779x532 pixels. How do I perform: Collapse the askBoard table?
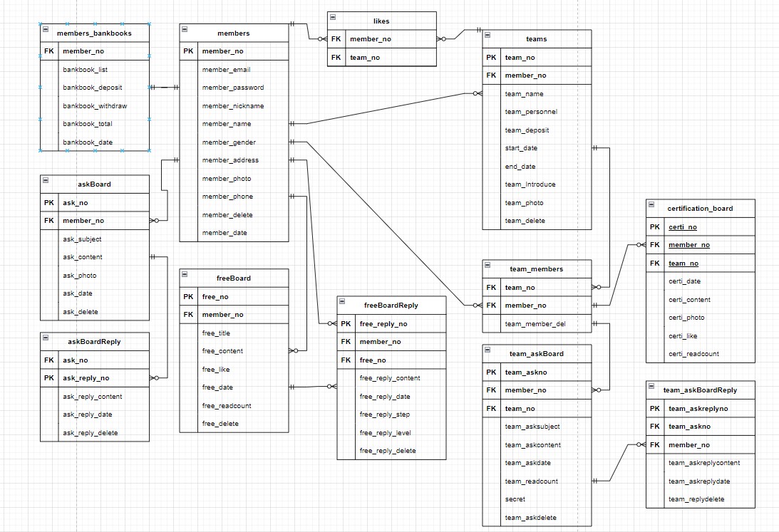click(46, 181)
